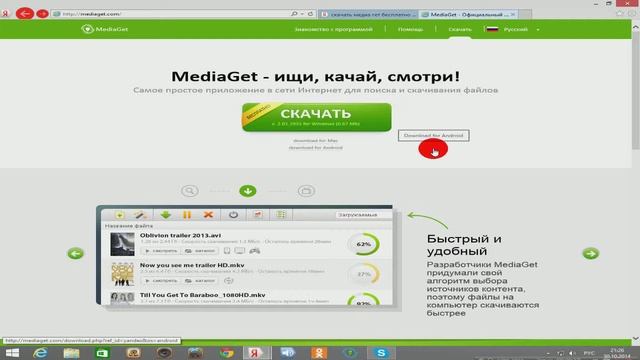Expand the 'Русский' language dropdown arrow
640x360 pixels.
pyautogui.click(x=538, y=30)
